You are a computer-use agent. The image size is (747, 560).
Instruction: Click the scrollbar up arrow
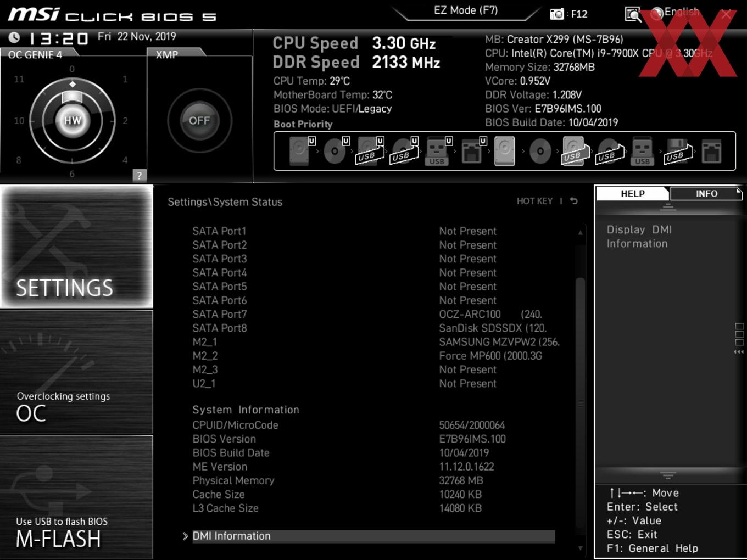(x=580, y=233)
